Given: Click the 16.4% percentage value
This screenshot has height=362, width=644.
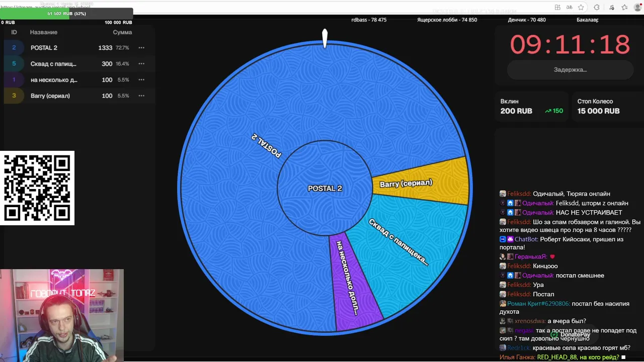Looking at the screenshot, I should 122,64.
